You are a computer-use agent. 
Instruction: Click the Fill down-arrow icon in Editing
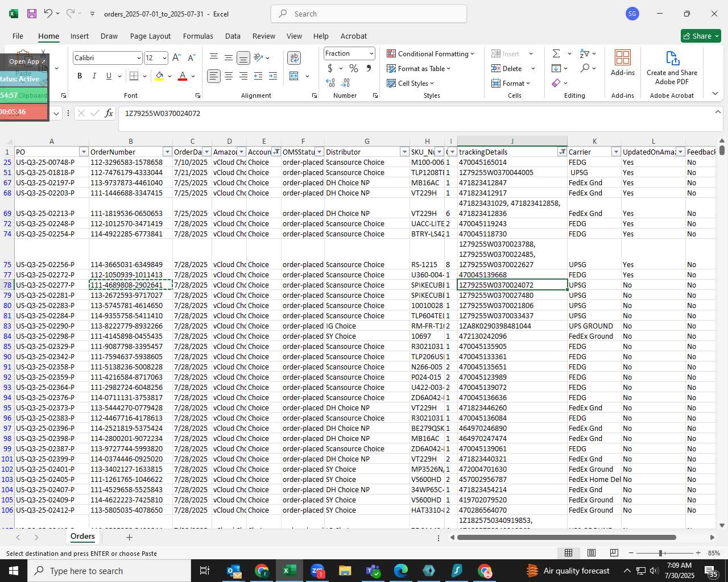pyautogui.click(x=556, y=68)
